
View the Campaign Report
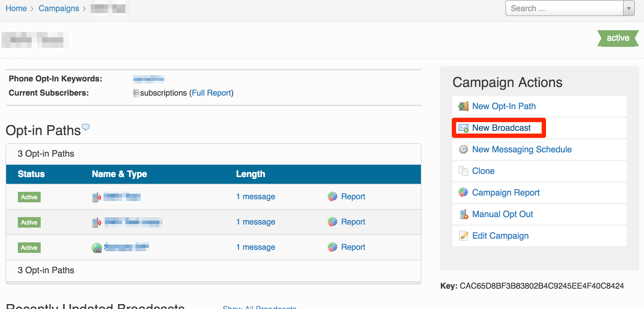506,193
